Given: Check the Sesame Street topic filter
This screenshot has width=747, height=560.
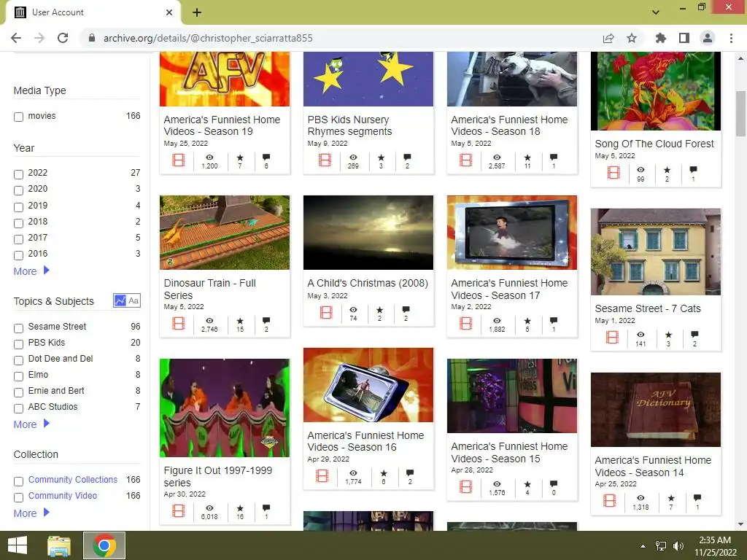Looking at the screenshot, I should (18, 328).
